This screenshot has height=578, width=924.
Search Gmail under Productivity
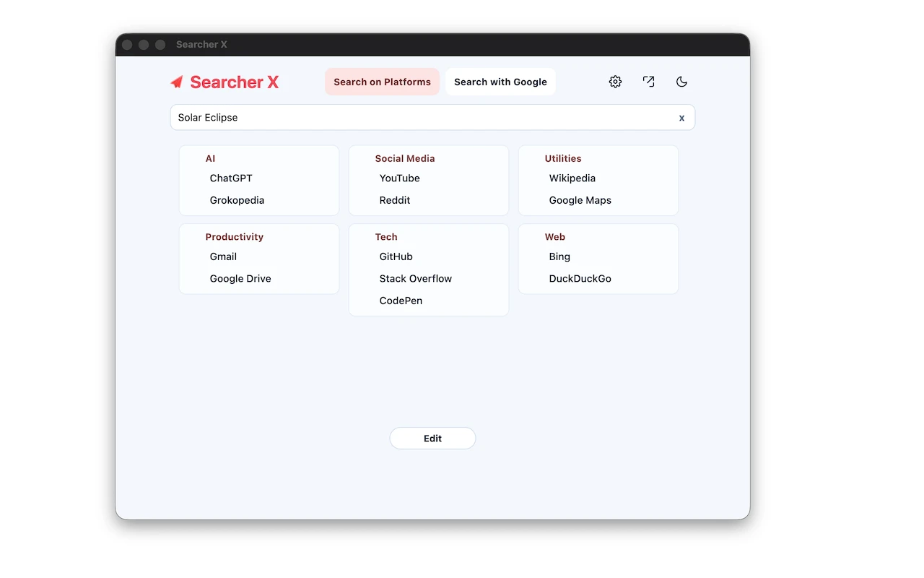click(223, 256)
